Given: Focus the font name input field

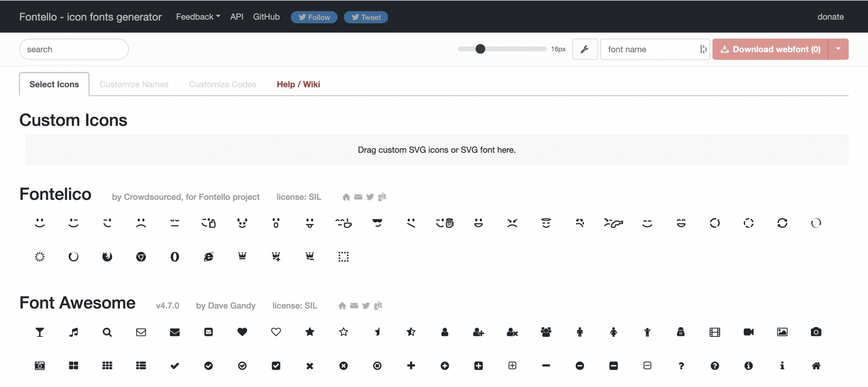Looking at the screenshot, I should click(x=655, y=49).
